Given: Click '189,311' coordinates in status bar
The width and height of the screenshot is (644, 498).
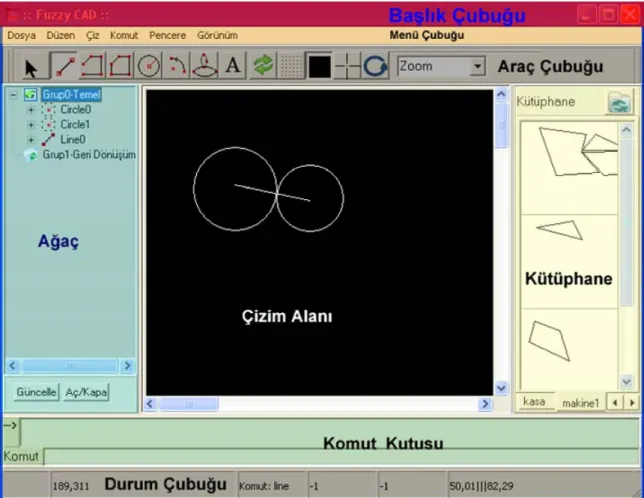Looking at the screenshot, I should 71,487.
